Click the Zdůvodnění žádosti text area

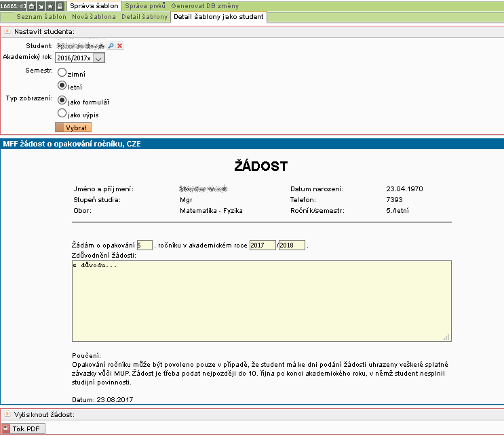pos(261,300)
